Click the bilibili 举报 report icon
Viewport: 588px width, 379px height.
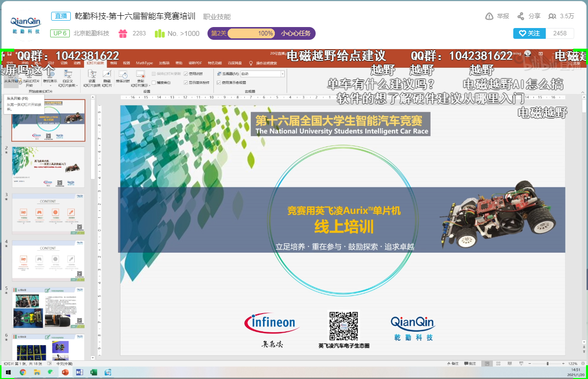pyautogui.click(x=489, y=16)
